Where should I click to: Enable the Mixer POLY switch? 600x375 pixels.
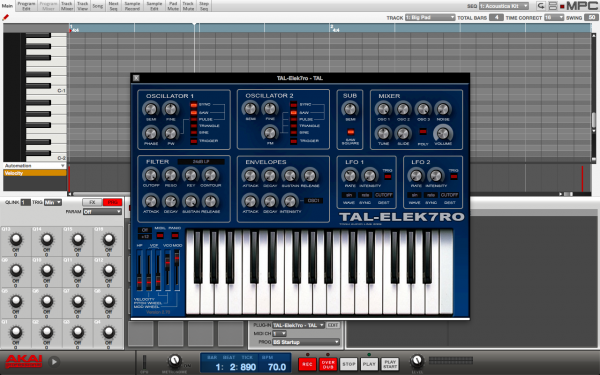tap(423, 132)
